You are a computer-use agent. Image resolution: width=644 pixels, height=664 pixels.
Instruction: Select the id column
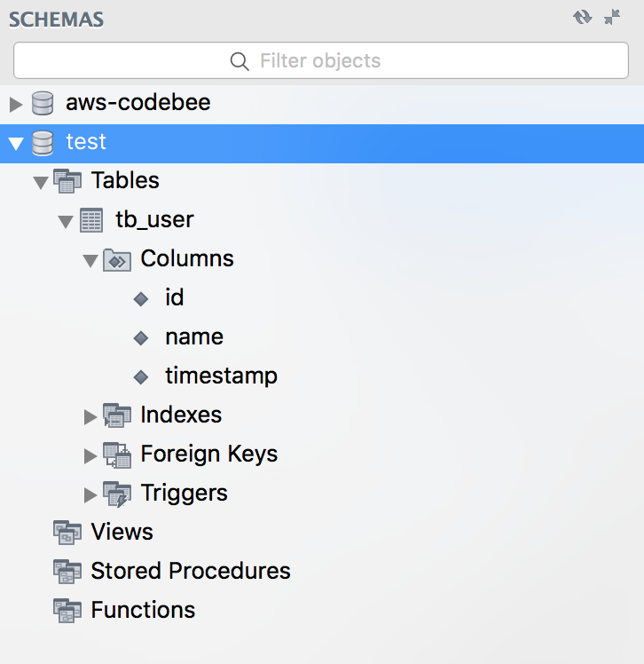(174, 298)
